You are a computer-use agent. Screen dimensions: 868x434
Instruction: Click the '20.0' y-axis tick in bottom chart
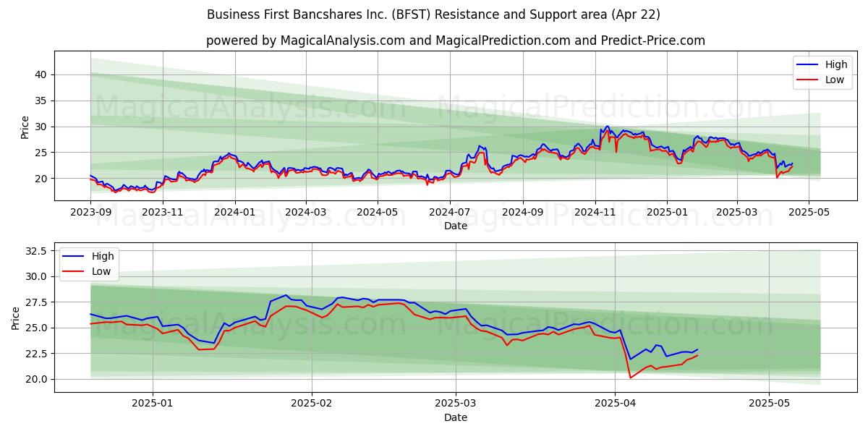click(x=37, y=379)
